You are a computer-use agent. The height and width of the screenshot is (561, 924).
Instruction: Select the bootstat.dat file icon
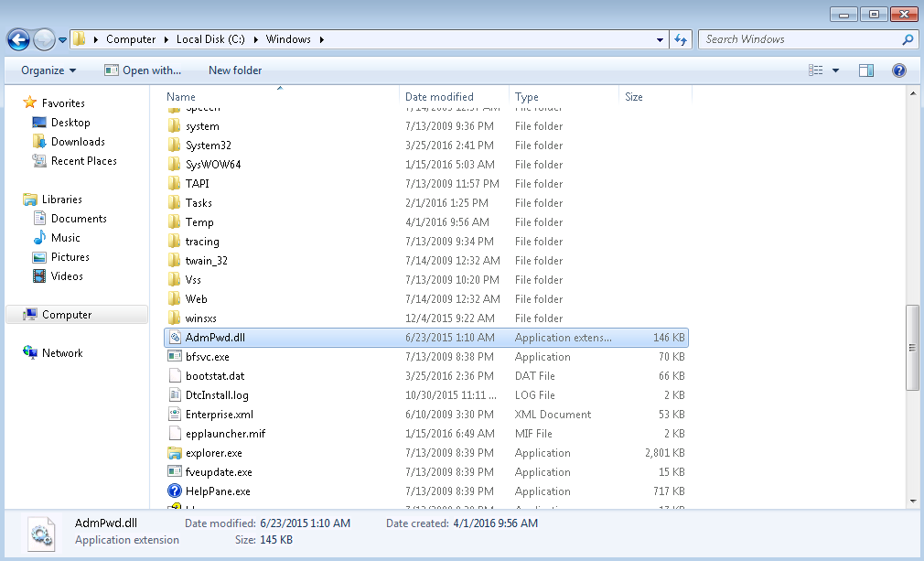pyautogui.click(x=175, y=375)
